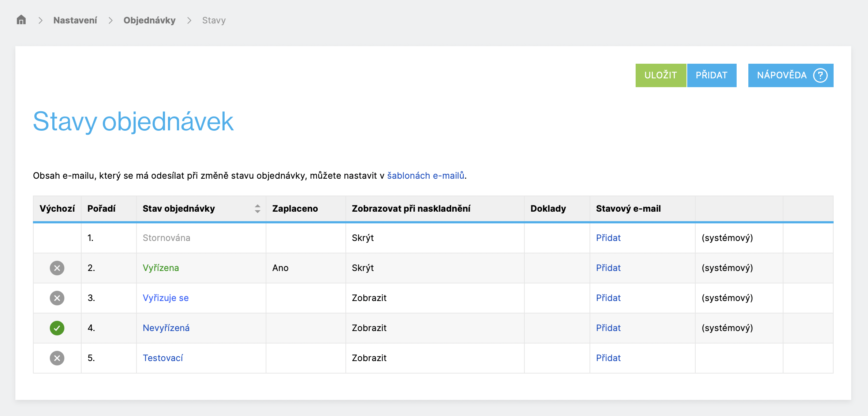Open the Vyřizuje se status link
The image size is (868, 416).
pos(165,298)
